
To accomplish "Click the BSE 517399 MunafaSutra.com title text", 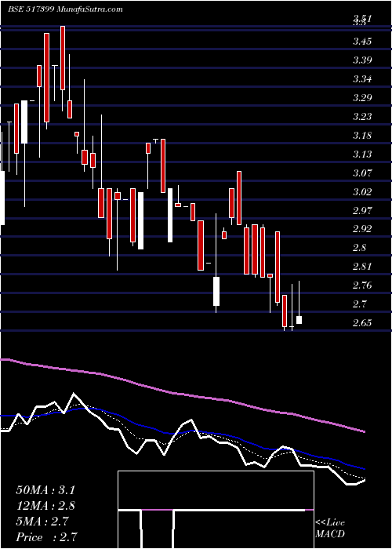I will click(x=65, y=9).
